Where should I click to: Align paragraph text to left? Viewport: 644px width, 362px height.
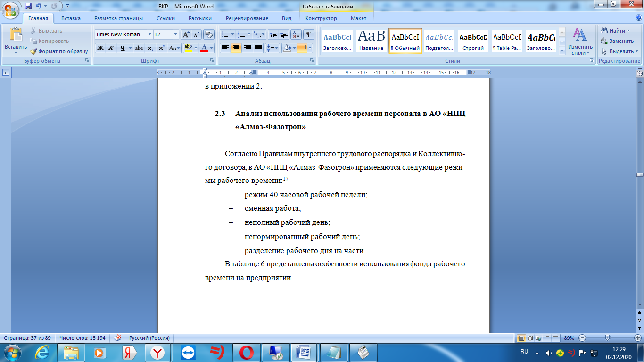[x=225, y=48]
